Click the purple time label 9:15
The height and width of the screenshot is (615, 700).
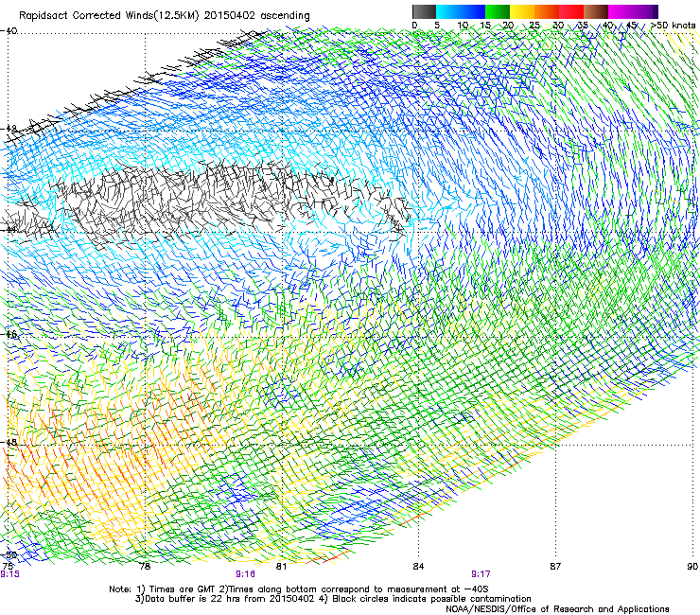coord(9,574)
